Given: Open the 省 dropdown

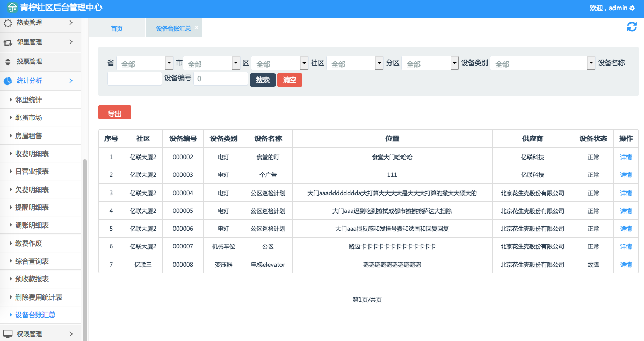Looking at the screenshot, I should (x=144, y=63).
